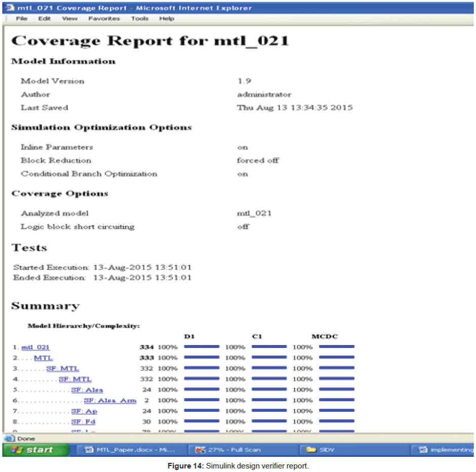Open the MTL_Paper.docx taskbar item
476x472 pixels.
point(130,450)
